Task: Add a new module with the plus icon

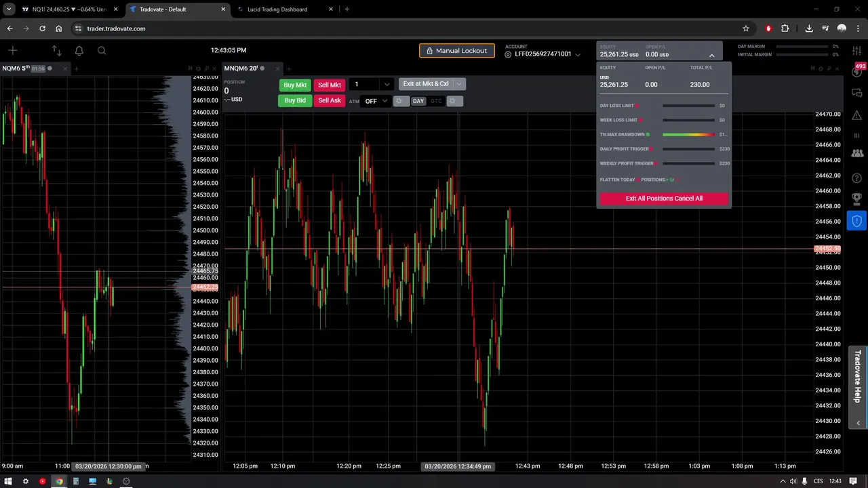Action: pos(12,50)
